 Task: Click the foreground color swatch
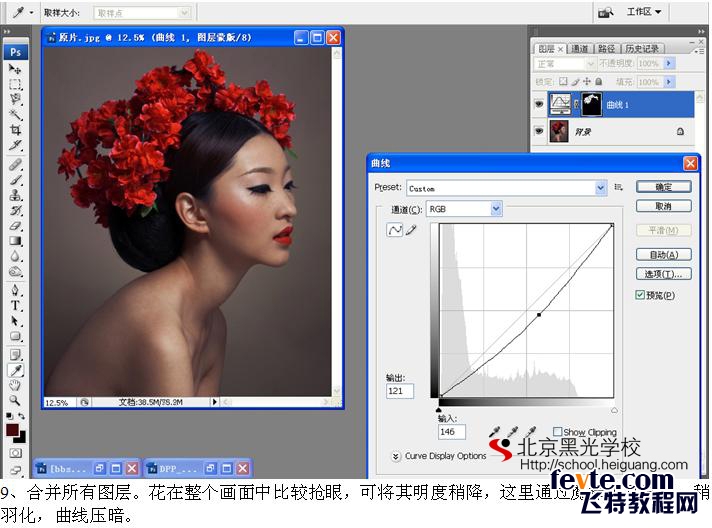12,429
